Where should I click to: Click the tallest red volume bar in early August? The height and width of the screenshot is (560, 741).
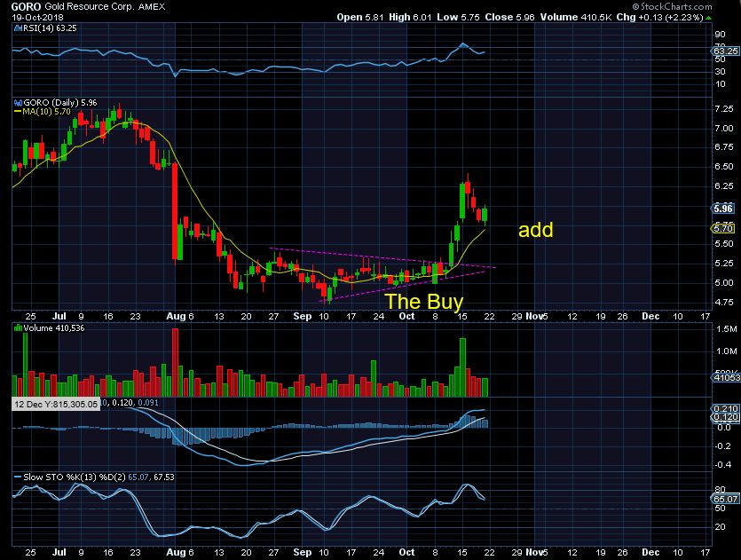click(175, 362)
